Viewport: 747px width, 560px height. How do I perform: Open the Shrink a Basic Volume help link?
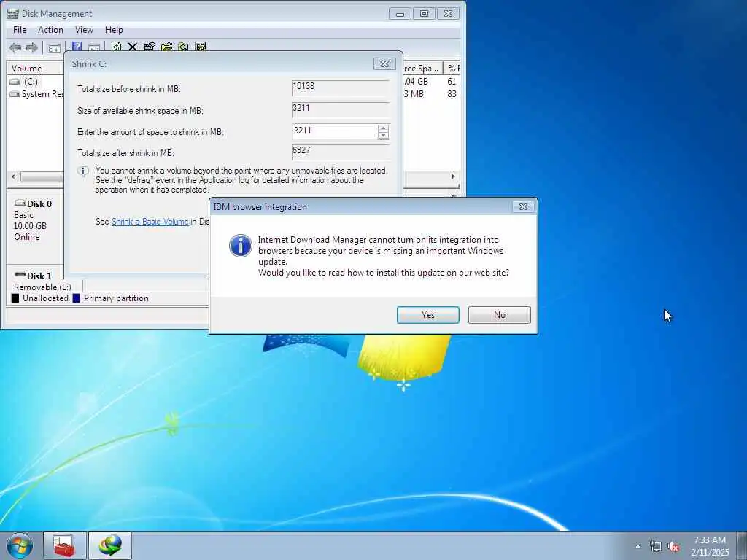pyautogui.click(x=150, y=222)
